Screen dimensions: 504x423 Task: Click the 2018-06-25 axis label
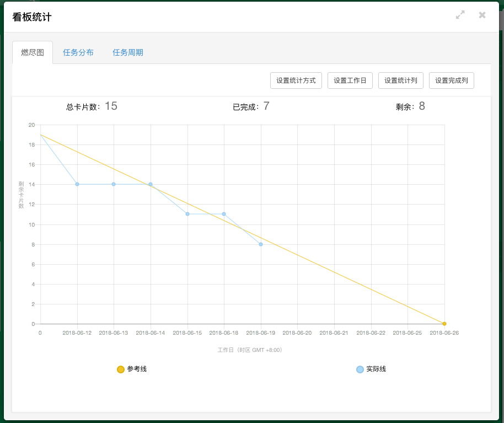[408, 333]
